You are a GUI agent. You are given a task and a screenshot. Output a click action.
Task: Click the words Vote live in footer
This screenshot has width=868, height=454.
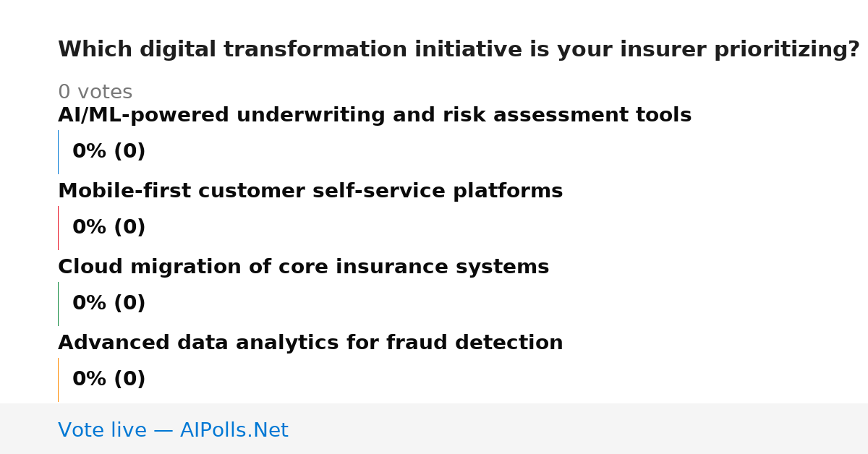pos(103,430)
